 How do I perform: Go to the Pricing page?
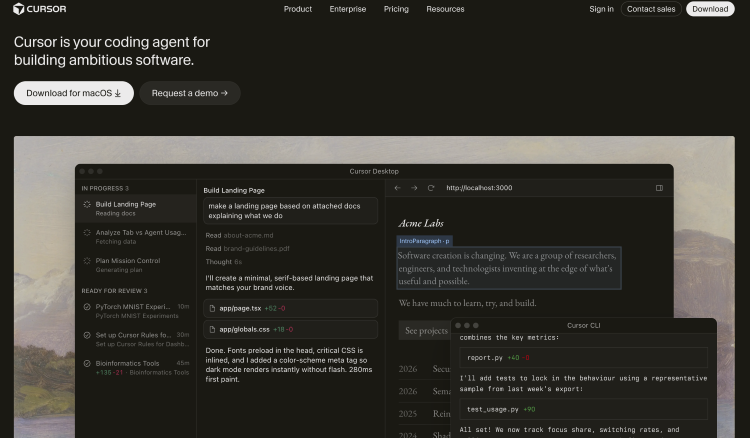click(x=396, y=9)
